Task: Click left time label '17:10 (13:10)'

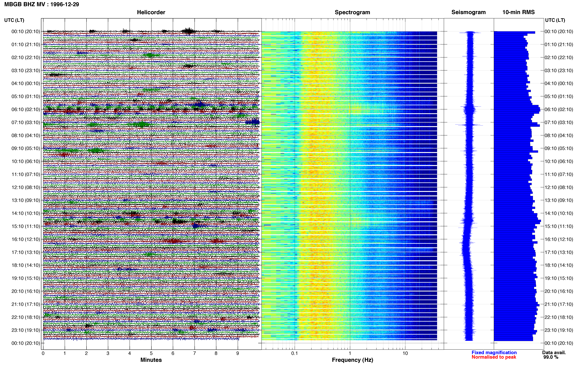Action: 26,252
